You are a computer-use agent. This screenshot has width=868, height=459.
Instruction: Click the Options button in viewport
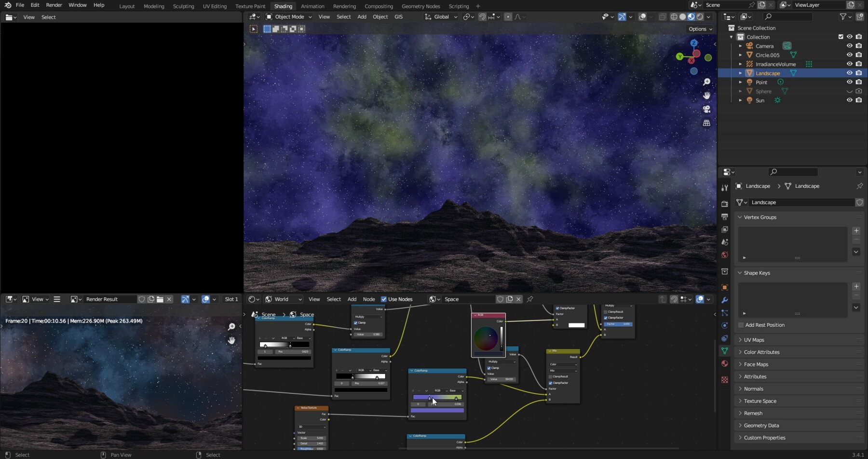[699, 29]
